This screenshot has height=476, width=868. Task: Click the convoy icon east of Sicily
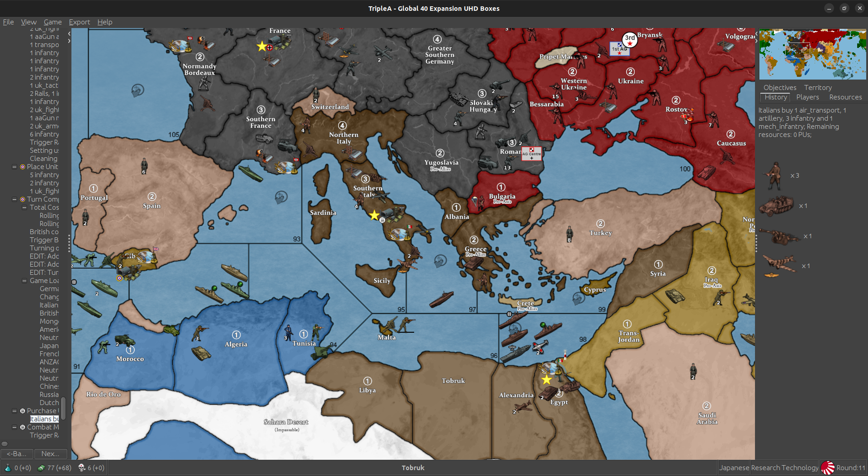click(x=440, y=261)
